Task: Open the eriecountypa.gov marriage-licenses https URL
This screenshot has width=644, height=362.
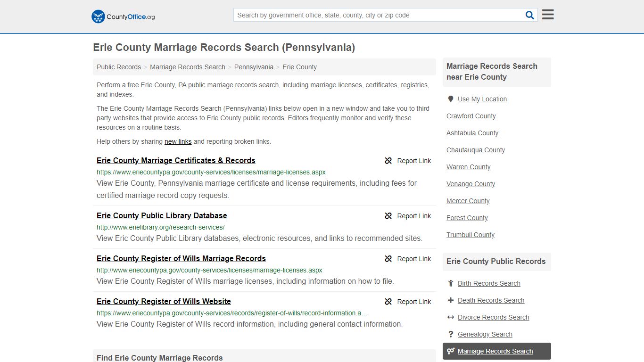Action: click(x=211, y=172)
